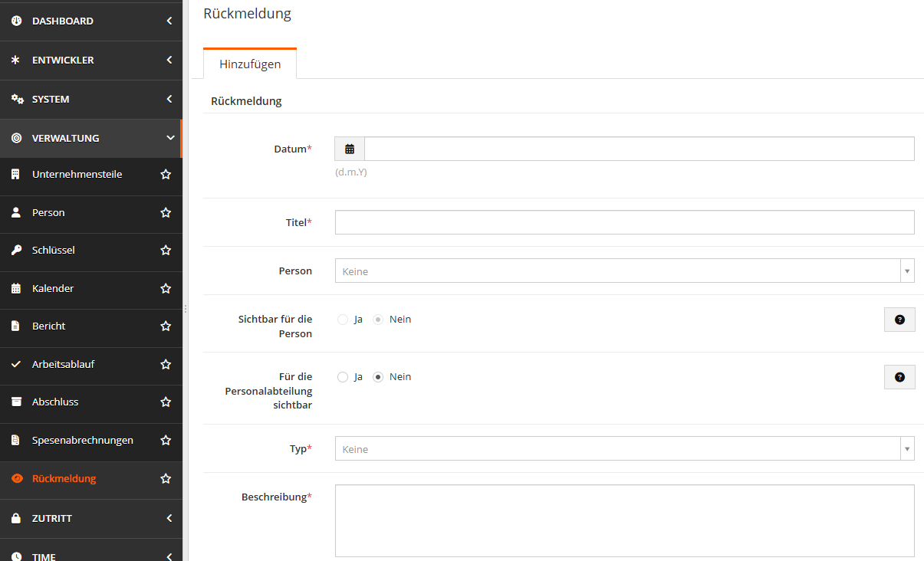Toggle the favorite star next to Spesenabrechnungen

click(x=166, y=440)
